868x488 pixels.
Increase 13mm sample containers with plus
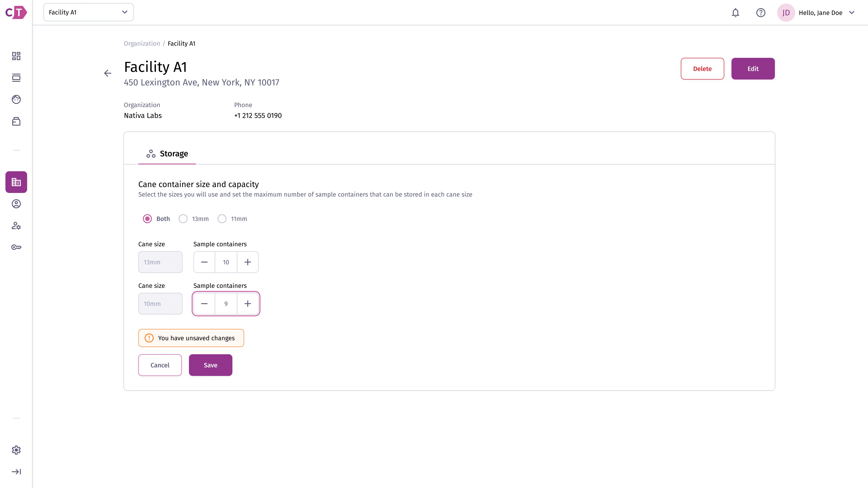coord(248,262)
